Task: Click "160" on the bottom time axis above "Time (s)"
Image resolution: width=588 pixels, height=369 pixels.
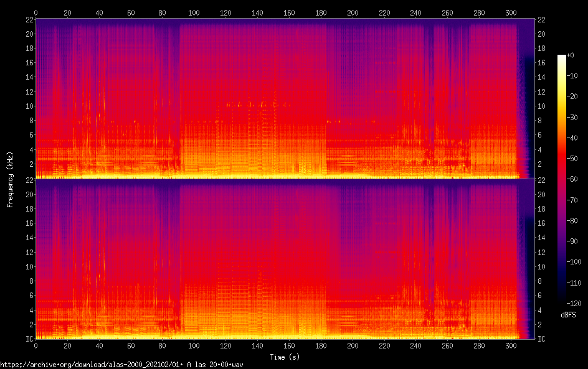Action: pos(289,346)
